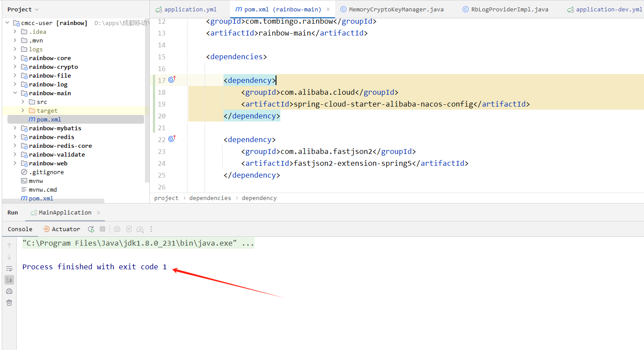Screen dimensions: 644x350
Task: Select the rainbow-log module
Action: (48, 84)
